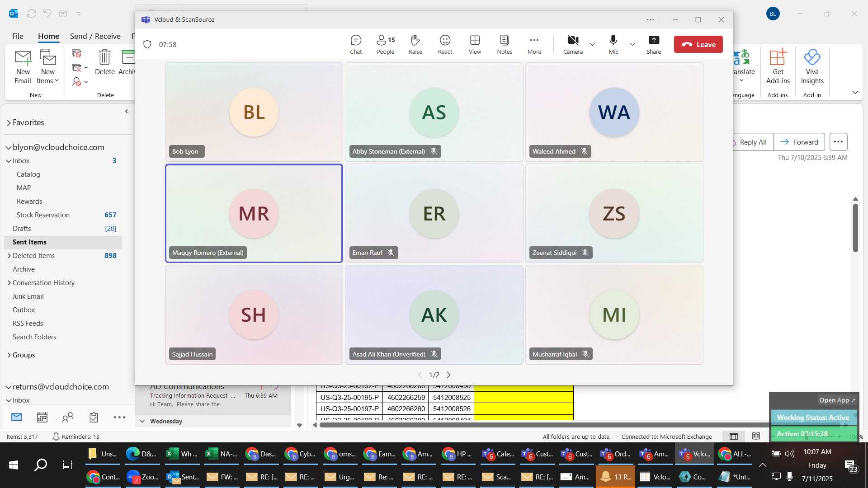The width and height of the screenshot is (868, 488).
Task: Open the Stock Reservation folder
Action: pyautogui.click(x=63, y=215)
